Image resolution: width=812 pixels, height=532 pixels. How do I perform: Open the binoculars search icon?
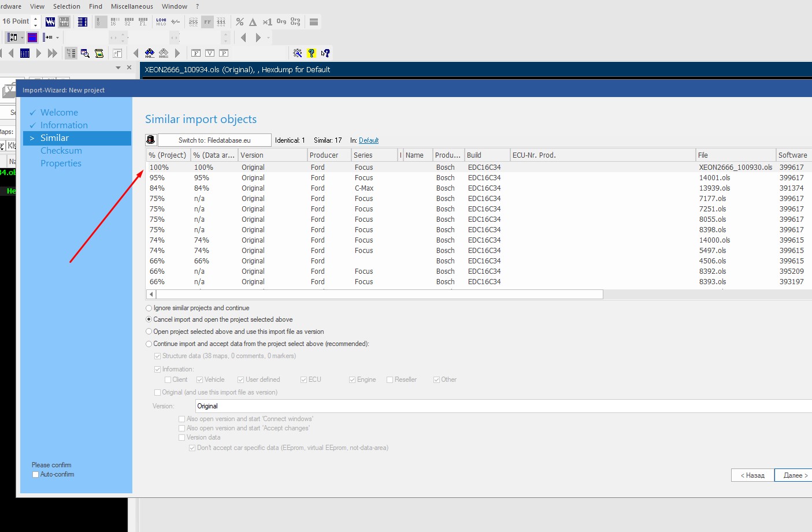150,53
